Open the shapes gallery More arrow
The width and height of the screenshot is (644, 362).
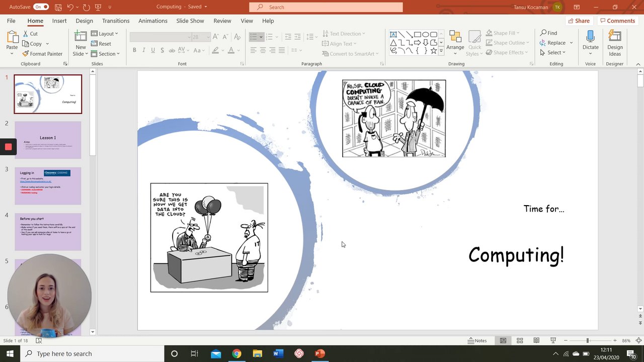[x=441, y=51]
